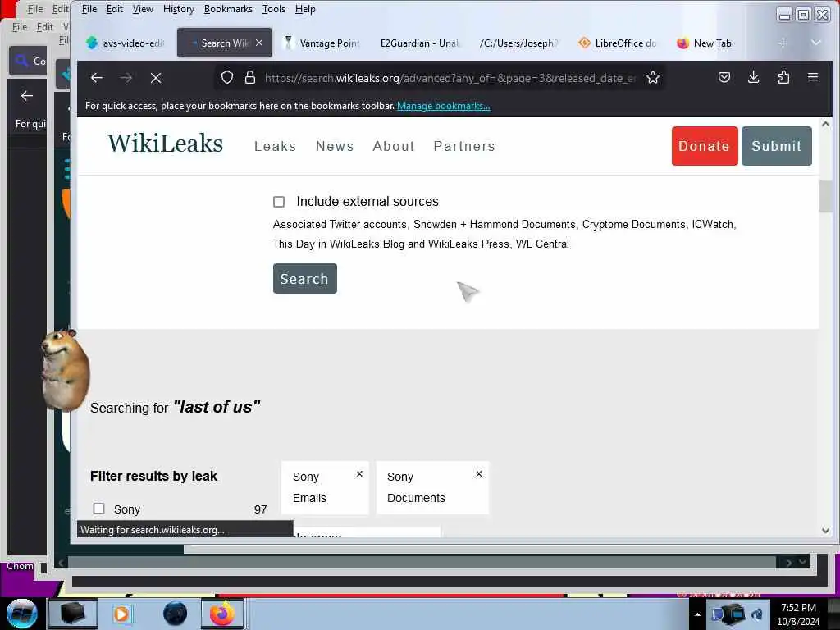Open a new tab with plus

(783, 43)
